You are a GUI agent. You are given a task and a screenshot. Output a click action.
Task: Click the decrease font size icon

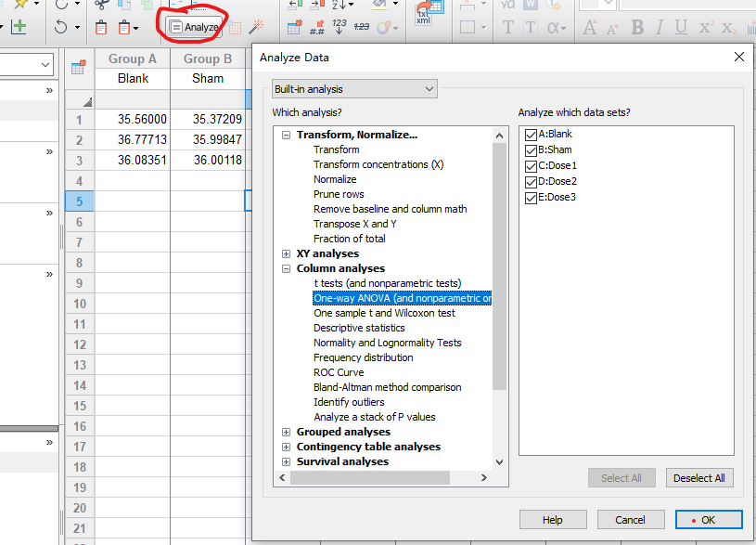click(x=612, y=29)
